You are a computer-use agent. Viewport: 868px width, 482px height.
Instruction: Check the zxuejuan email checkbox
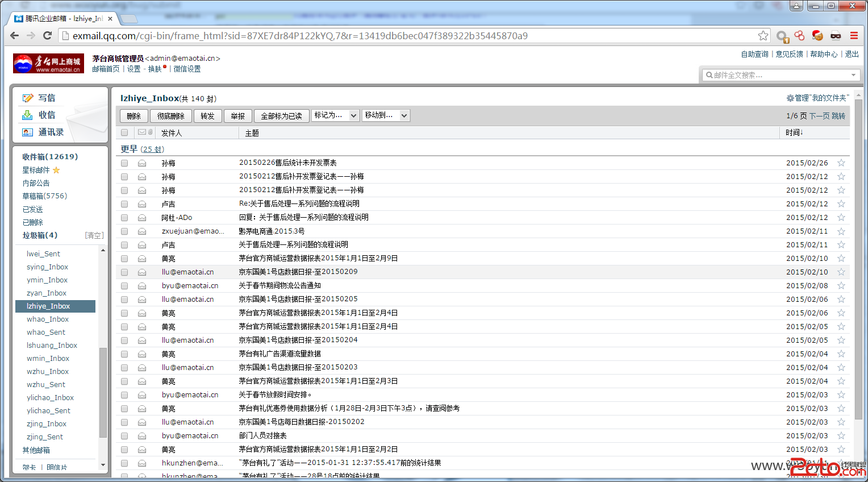124,231
